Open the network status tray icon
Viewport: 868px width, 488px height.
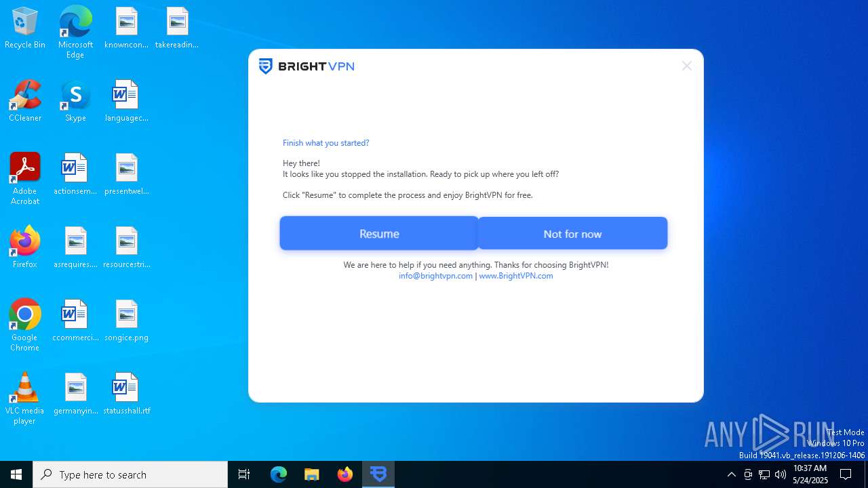point(764,474)
